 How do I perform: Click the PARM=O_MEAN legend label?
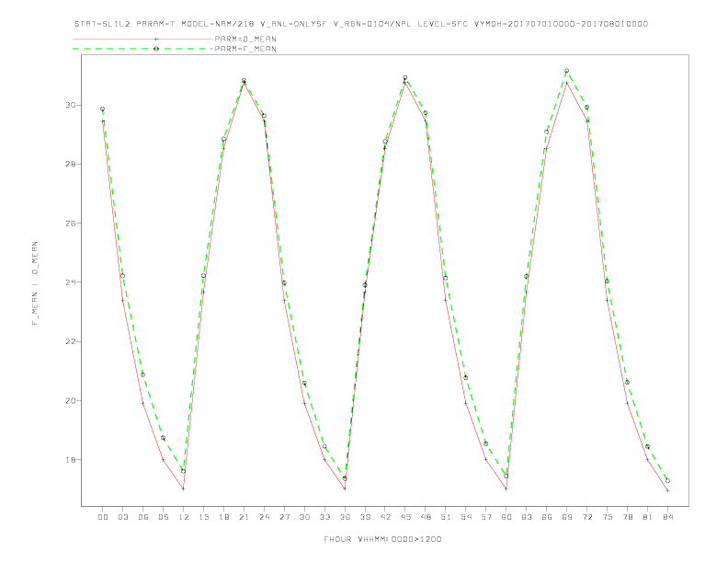[245, 39]
